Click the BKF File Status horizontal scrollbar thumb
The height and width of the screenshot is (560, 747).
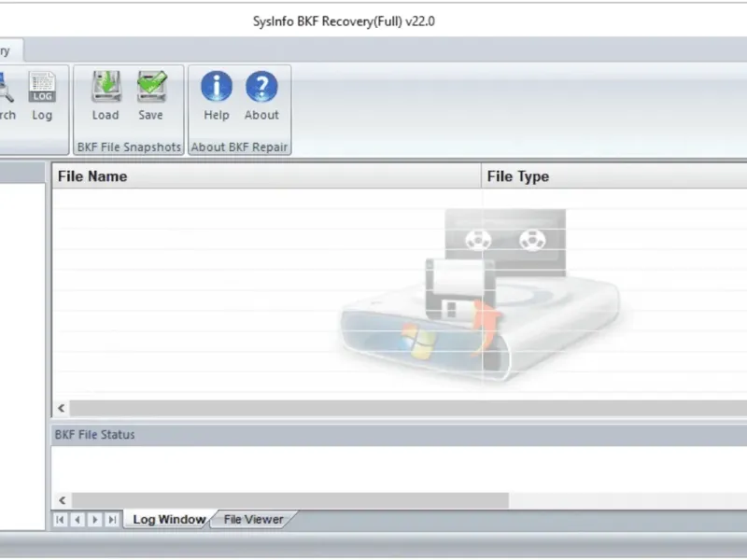290,500
